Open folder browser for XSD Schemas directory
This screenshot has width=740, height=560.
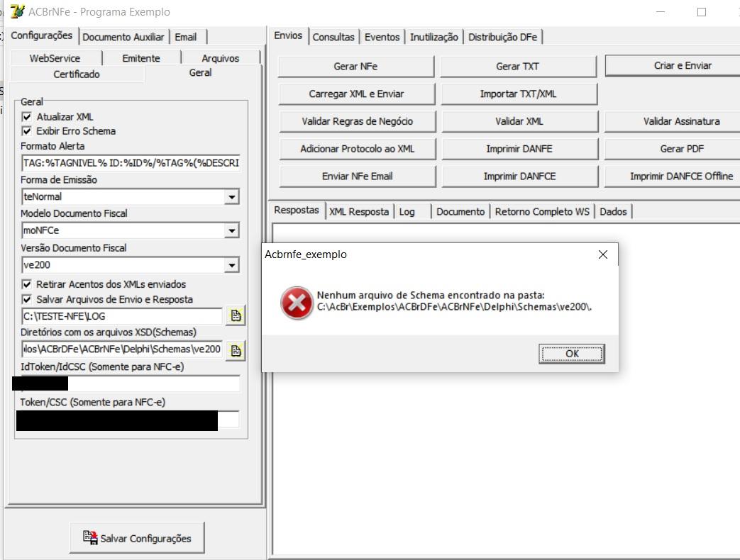pos(236,350)
